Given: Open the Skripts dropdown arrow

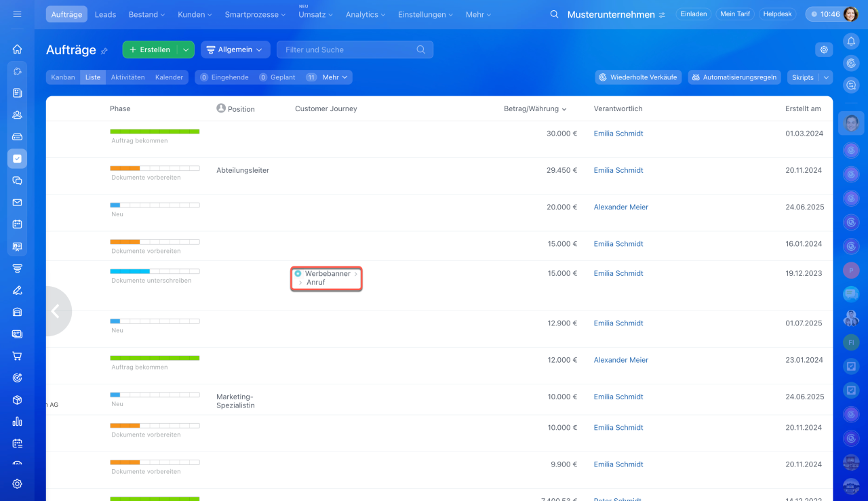Looking at the screenshot, I should (x=825, y=77).
